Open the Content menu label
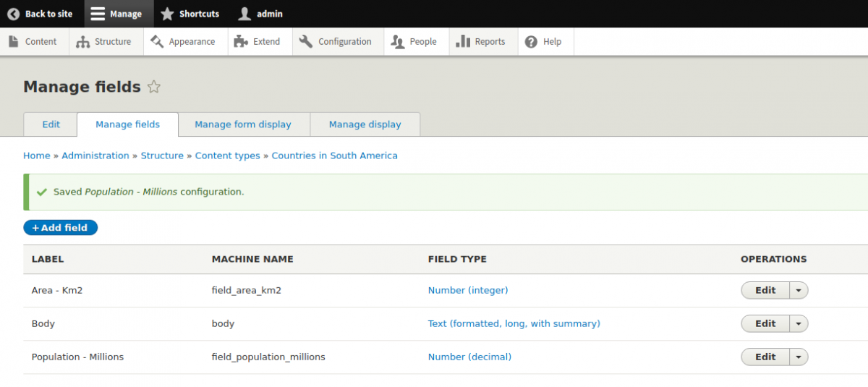 pos(41,42)
